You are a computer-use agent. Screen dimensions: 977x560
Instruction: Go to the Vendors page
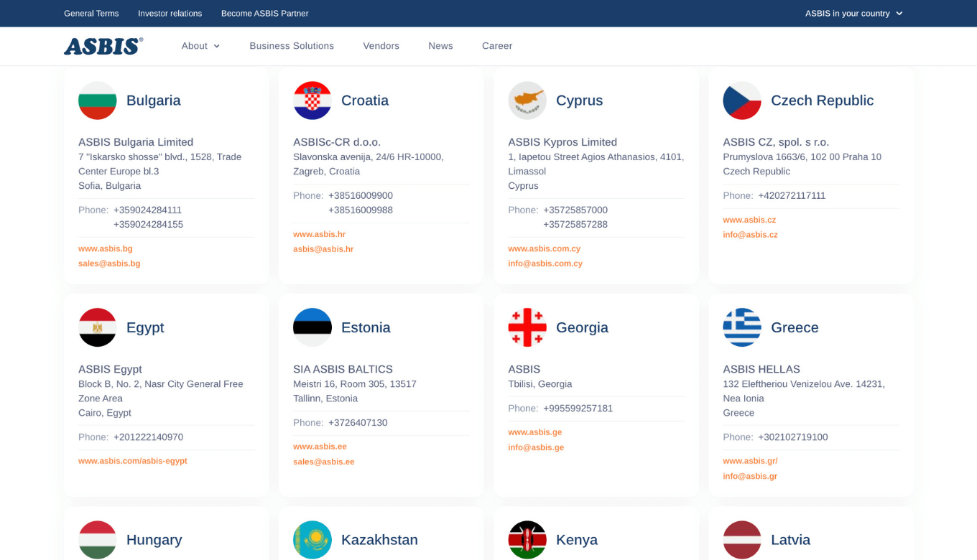coord(381,46)
